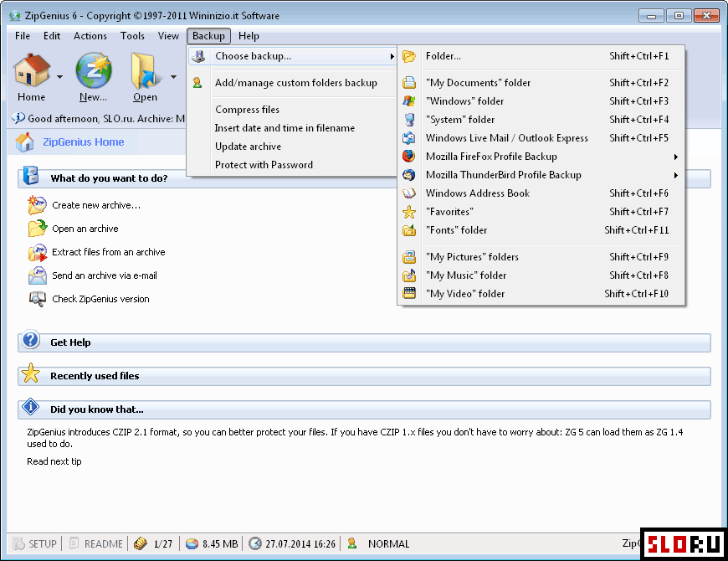
Task: Toggle Insert date and time in filename
Action: (x=292, y=128)
